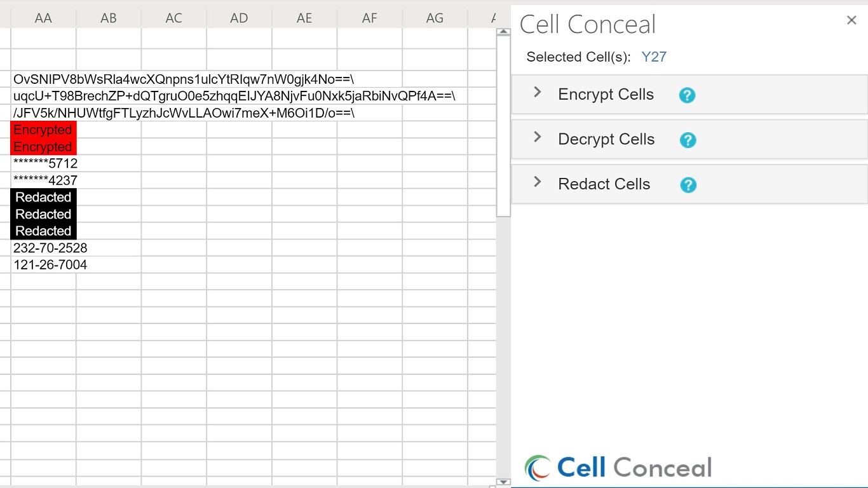Expand the Decrypt Cells section chevron

tap(538, 137)
